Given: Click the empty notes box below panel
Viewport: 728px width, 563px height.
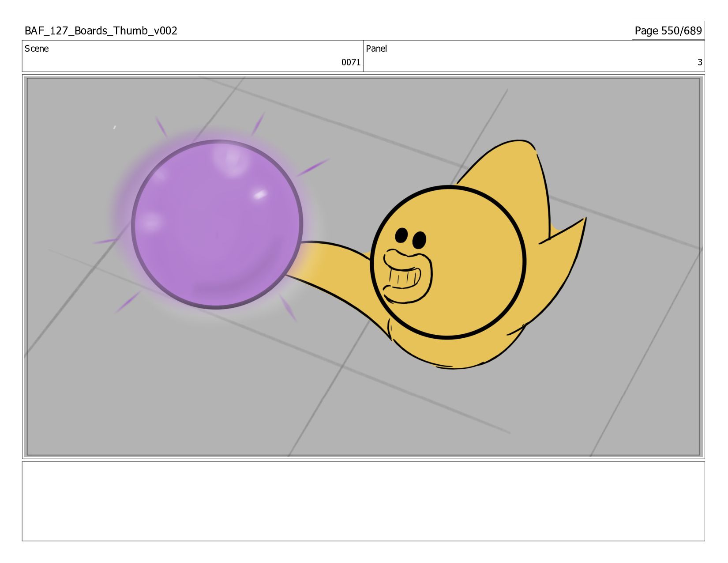Looking at the screenshot, I should click(x=363, y=501).
